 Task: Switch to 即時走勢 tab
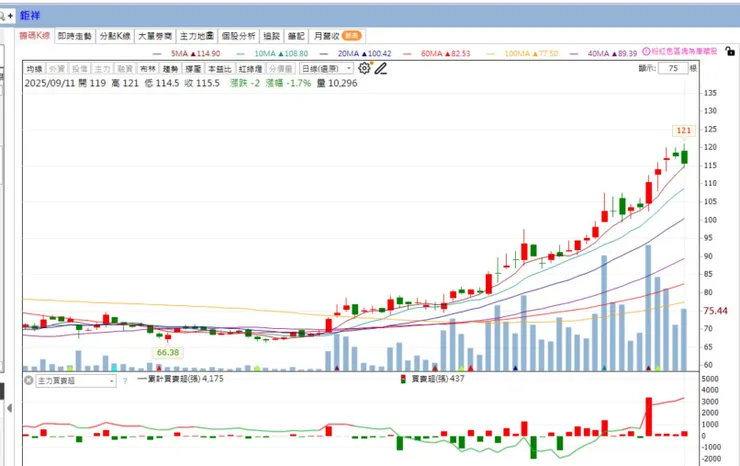(75, 36)
